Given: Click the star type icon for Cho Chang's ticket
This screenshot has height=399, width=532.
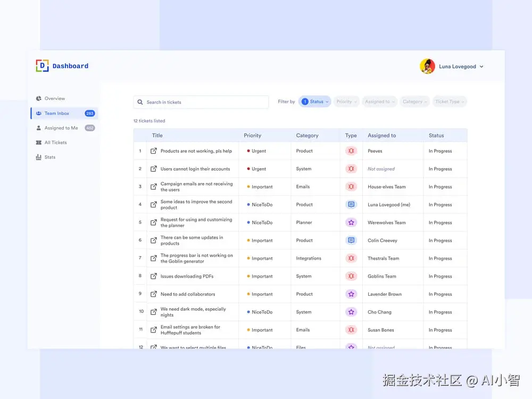Looking at the screenshot, I should 351,312.
